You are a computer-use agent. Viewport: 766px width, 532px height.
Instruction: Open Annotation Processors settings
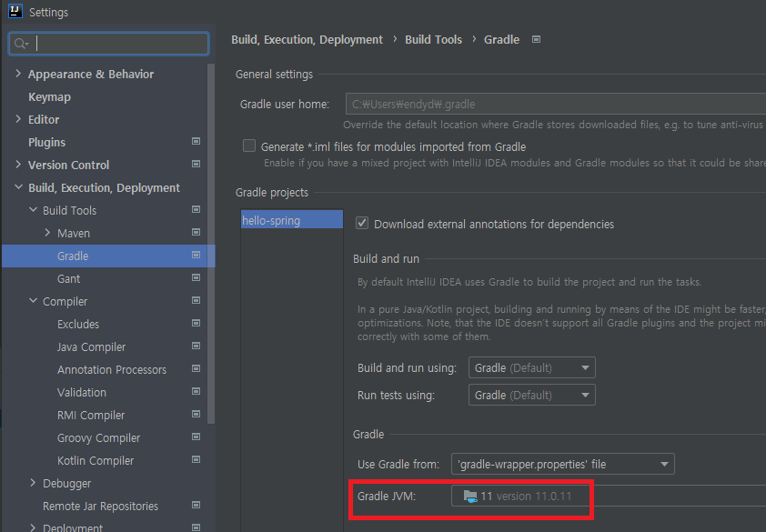pyautogui.click(x=112, y=370)
